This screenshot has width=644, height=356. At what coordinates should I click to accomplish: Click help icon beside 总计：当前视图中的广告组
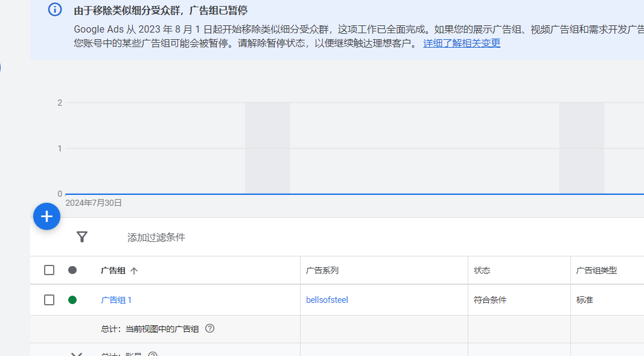pyautogui.click(x=210, y=329)
